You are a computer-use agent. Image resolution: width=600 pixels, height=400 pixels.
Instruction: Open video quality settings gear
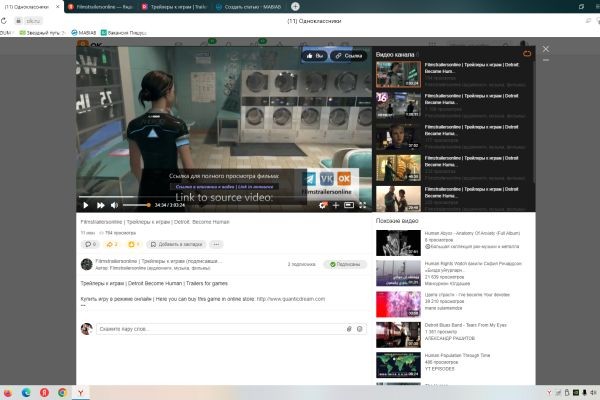[x=323, y=205]
